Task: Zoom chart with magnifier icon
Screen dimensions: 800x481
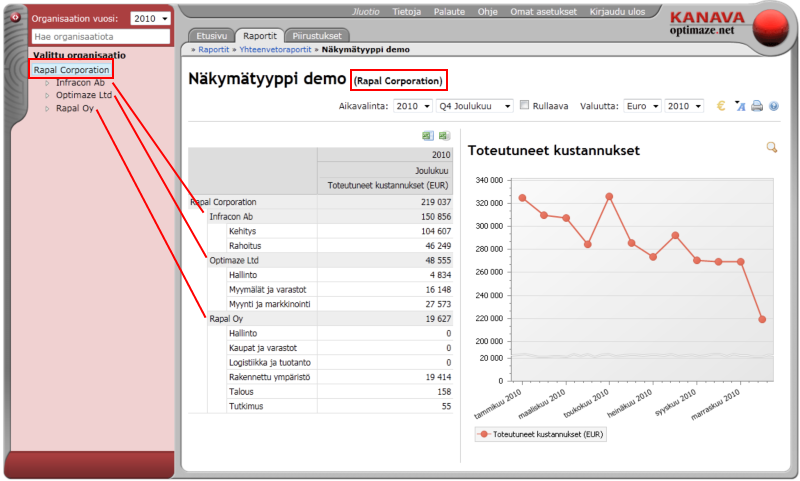Action: coord(771,148)
